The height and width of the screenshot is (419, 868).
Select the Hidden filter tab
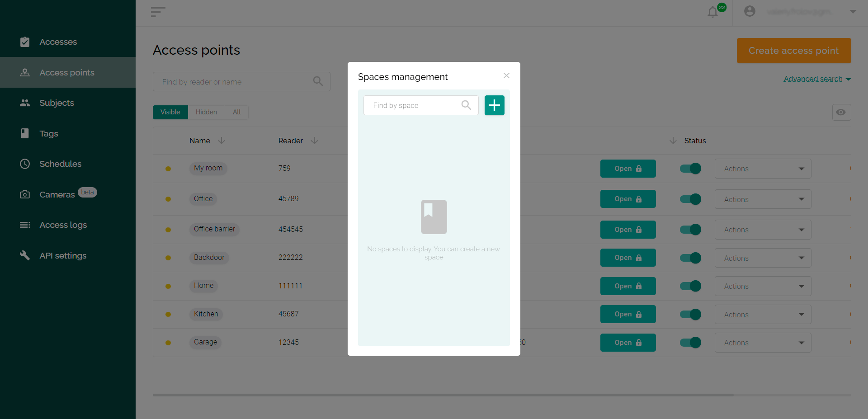(x=206, y=112)
